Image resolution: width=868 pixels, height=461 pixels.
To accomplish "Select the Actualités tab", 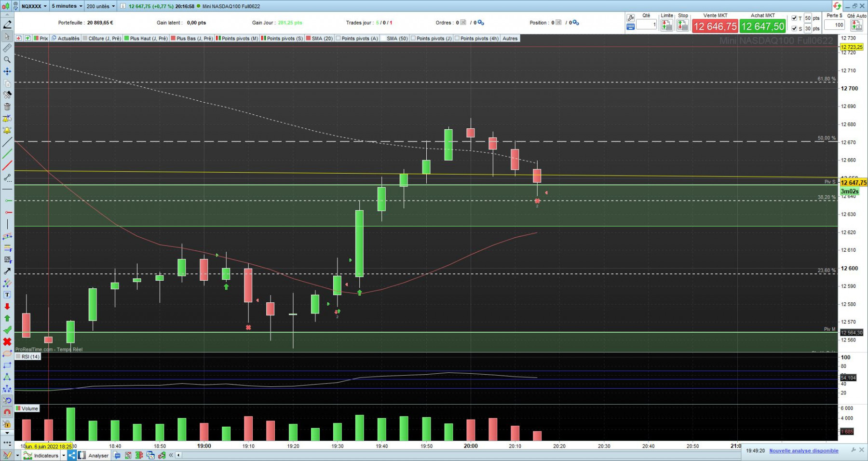I will tap(66, 39).
